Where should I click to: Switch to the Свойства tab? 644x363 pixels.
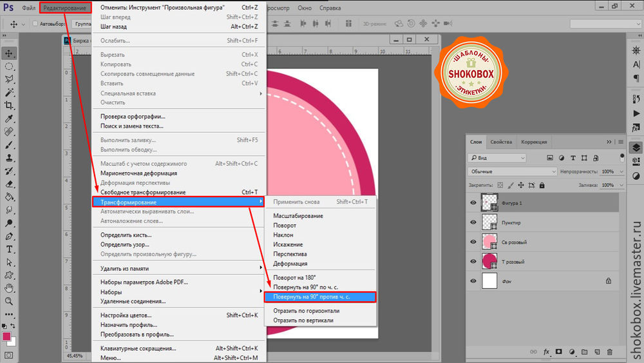[500, 142]
